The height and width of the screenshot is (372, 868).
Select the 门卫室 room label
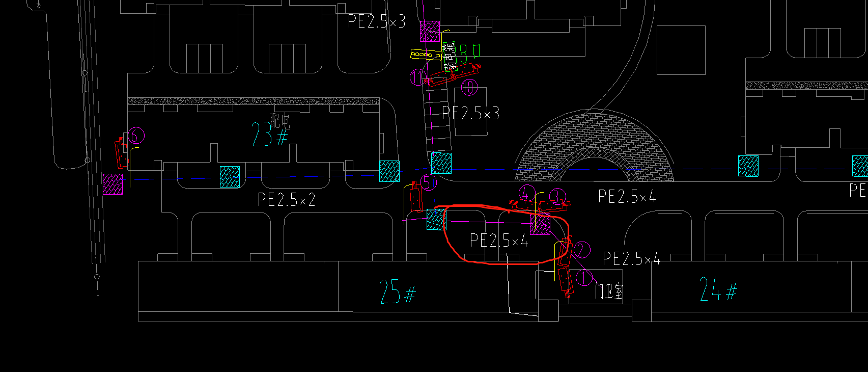pyautogui.click(x=609, y=291)
